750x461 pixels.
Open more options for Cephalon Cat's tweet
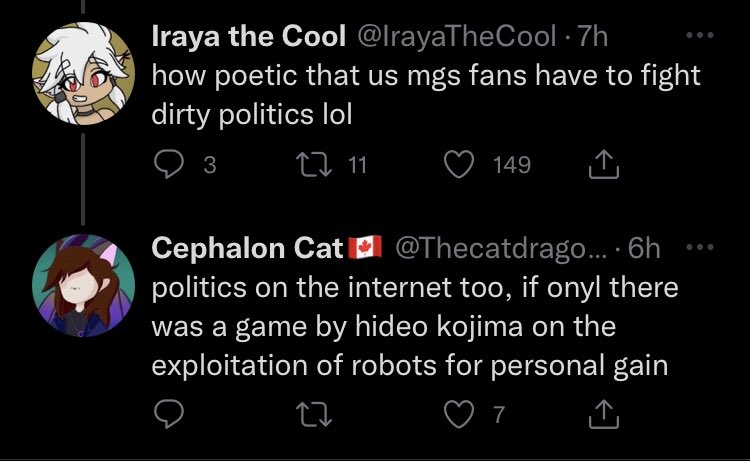[700, 247]
